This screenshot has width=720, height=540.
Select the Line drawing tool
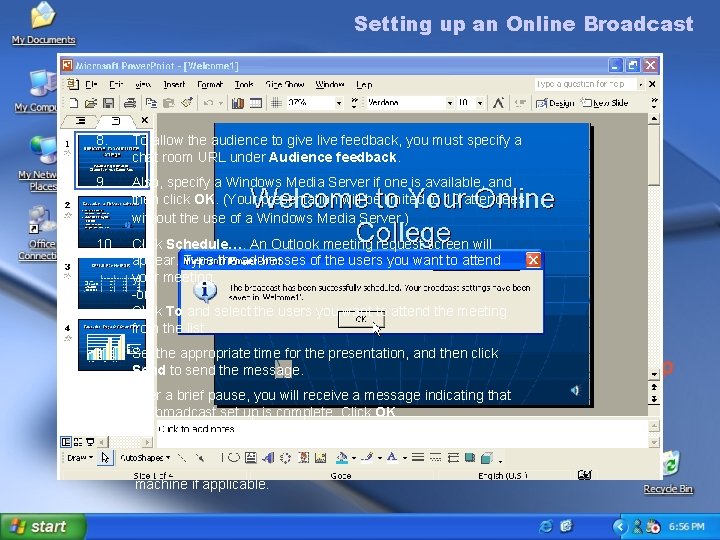[182, 458]
